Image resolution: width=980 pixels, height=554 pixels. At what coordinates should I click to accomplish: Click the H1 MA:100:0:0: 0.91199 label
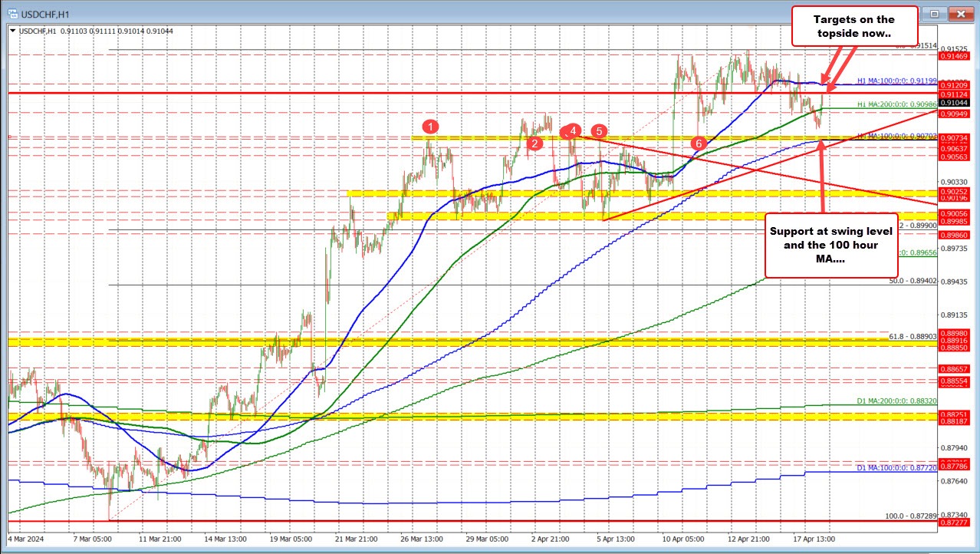[x=897, y=81]
